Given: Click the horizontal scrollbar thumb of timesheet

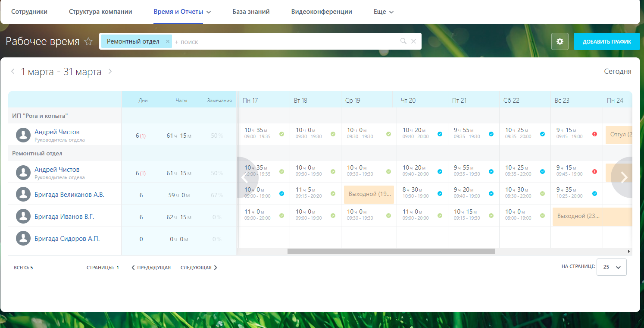Looking at the screenshot, I should pyautogui.click(x=391, y=251).
